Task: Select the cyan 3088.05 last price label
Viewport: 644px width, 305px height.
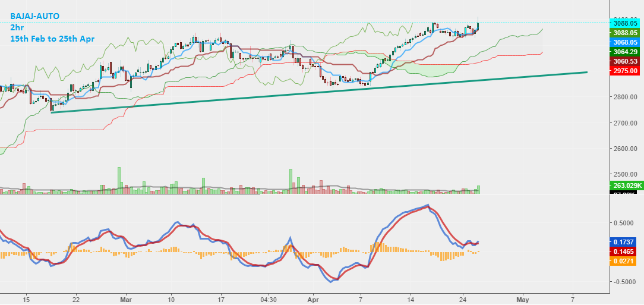Action: (x=625, y=23)
